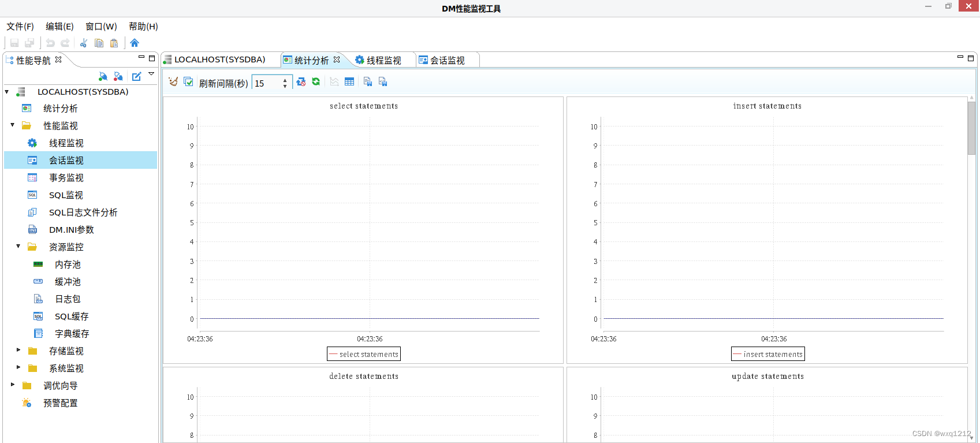Collapse the 资源监控 folder
Image resolution: width=980 pixels, height=443 pixels.
pos(18,246)
